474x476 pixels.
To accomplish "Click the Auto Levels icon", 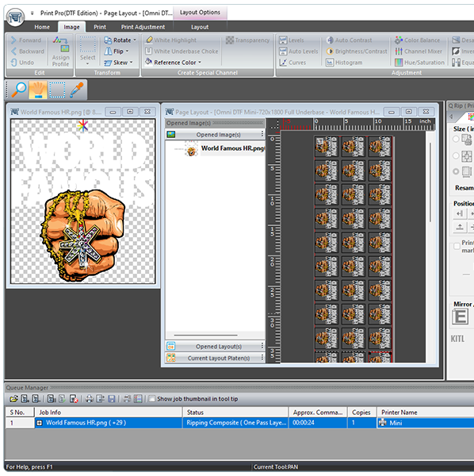I will point(283,52).
